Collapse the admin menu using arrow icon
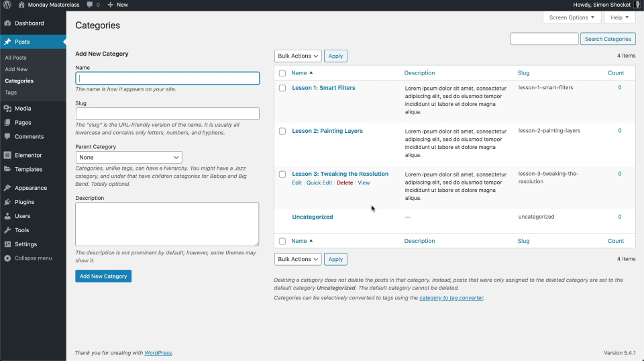644x361 pixels. (x=7, y=258)
